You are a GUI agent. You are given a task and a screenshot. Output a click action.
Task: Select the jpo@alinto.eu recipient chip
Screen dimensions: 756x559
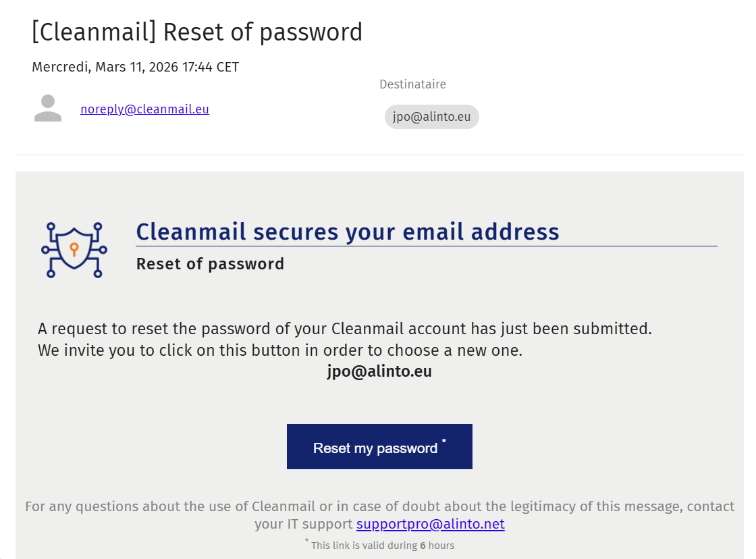pyautogui.click(x=431, y=117)
